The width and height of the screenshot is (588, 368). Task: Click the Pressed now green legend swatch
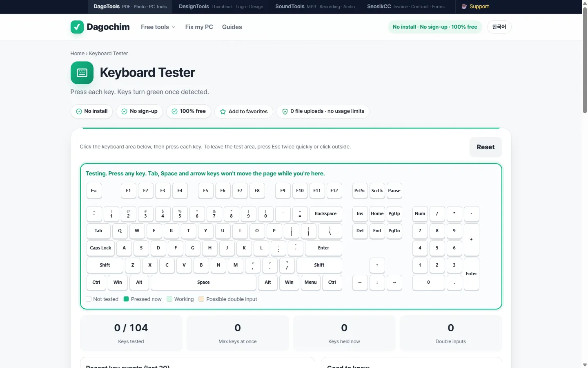click(126, 299)
